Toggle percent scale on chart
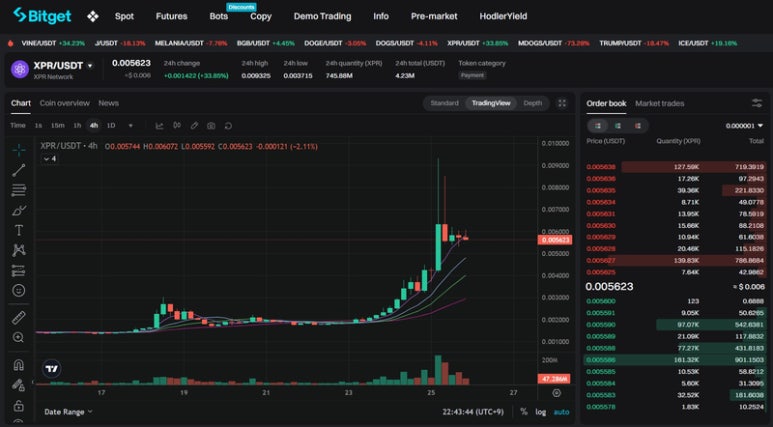This screenshot has width=773, height=427. point(524,412)
